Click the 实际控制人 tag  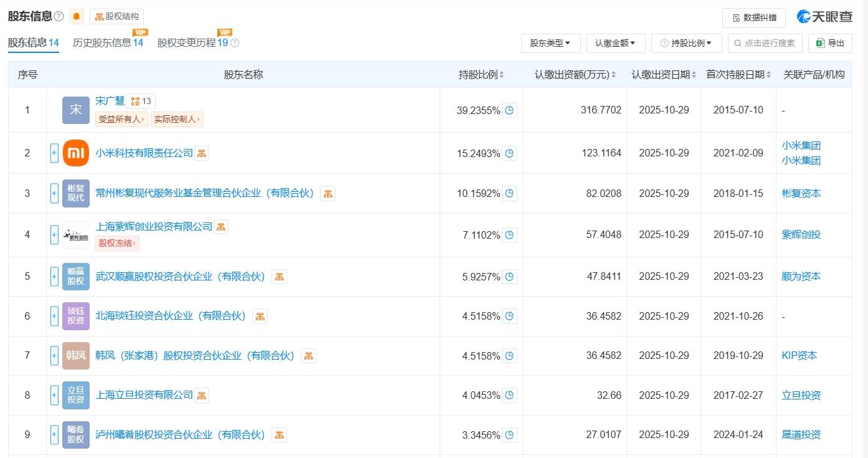(177, 119)
